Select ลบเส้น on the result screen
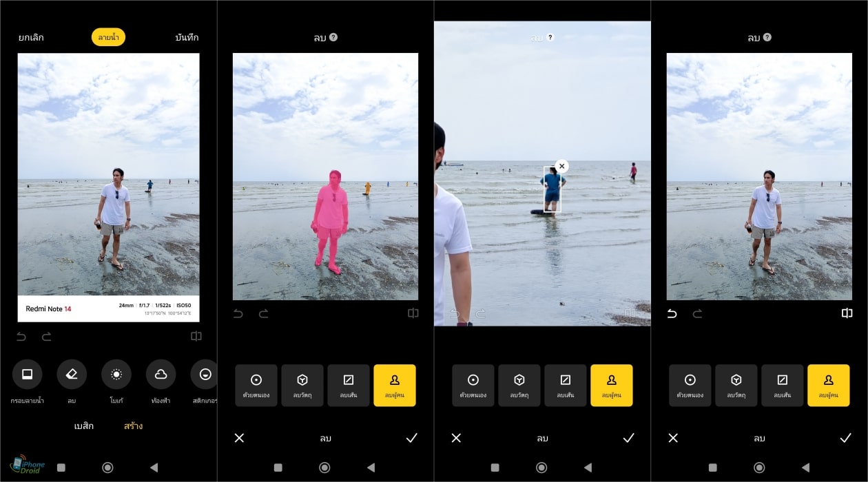868x482 pixels. pos(783,386)
